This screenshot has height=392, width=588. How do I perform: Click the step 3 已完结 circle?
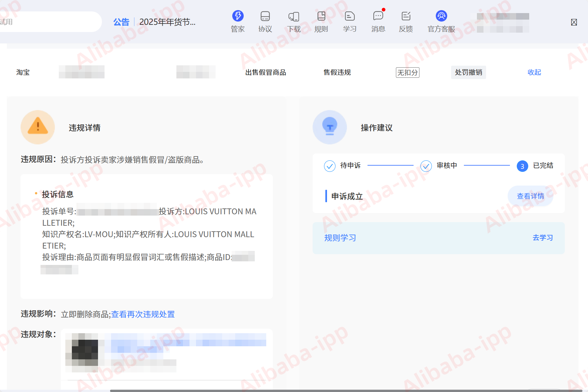click(522, 166)
